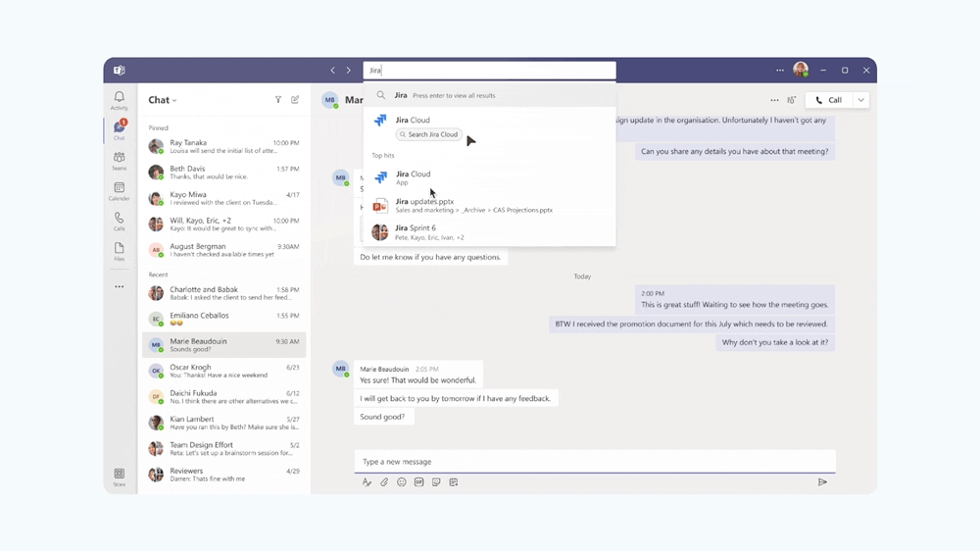Screen dimensions: 980x551
Task: Click the 'Sound good?' message
Action: [x=382, y=417]
